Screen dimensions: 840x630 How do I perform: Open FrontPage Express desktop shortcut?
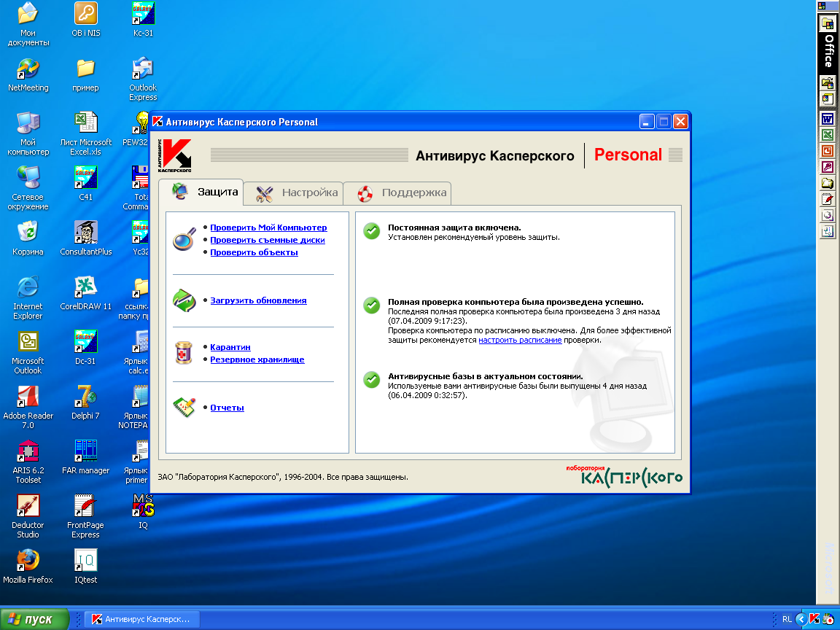(x=86, y=516)
